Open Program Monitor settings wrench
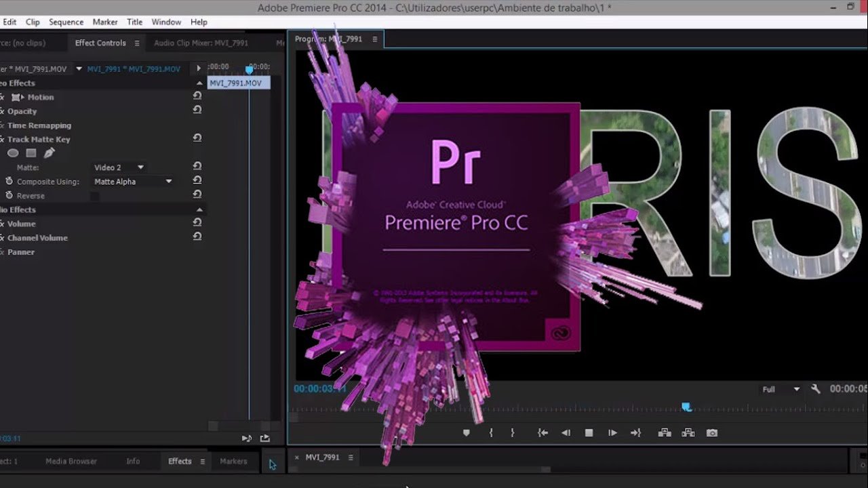The width and height of the screenshot is (868, 488). [x=816, y=389]
